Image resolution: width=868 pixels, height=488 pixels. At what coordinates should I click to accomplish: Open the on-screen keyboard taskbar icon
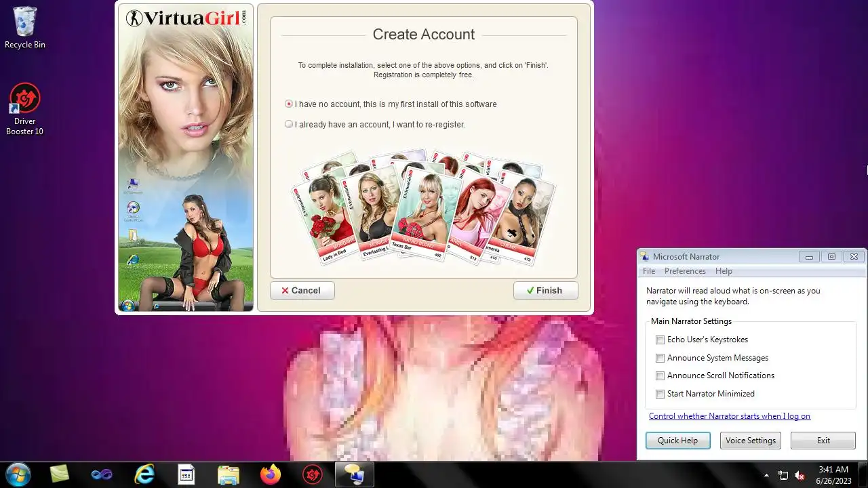click(x=186, y=474)
